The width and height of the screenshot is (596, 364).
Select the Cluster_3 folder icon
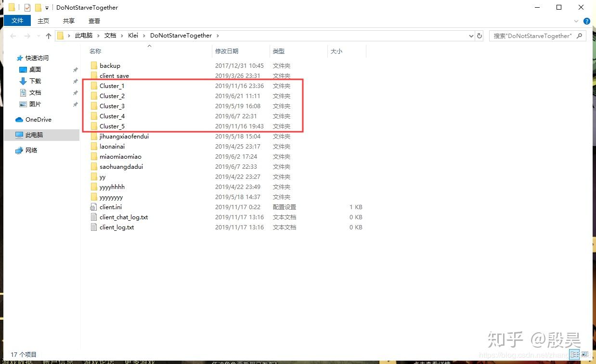tap(94, 106)
